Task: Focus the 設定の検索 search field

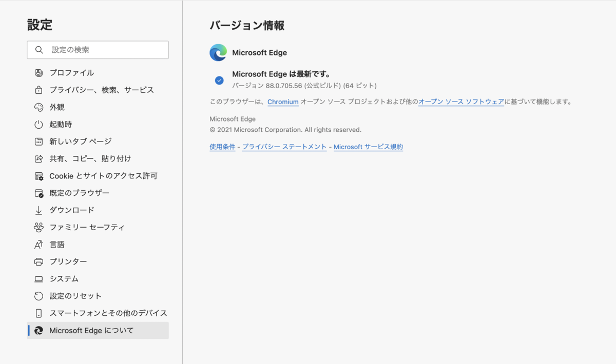Action: [x=98, y=50]
